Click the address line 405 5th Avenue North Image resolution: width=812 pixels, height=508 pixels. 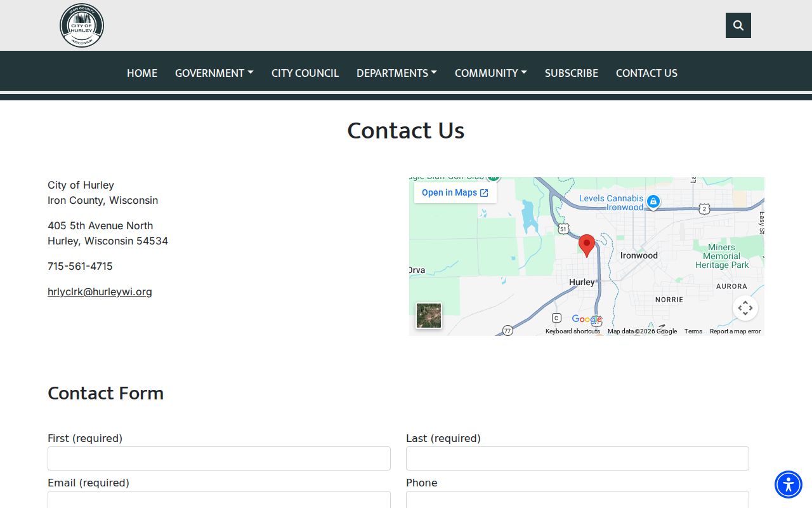pyautogui.click(x=100, y=225)
